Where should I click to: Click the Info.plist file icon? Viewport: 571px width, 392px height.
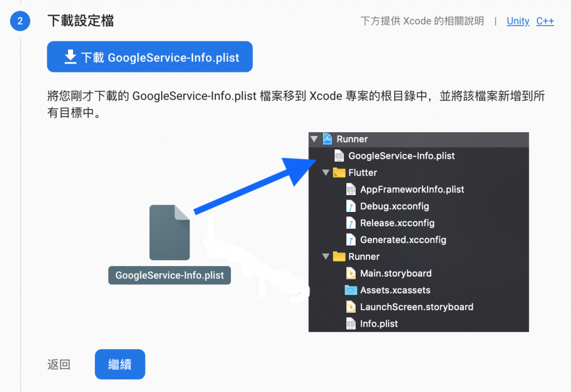coord(351,323)
